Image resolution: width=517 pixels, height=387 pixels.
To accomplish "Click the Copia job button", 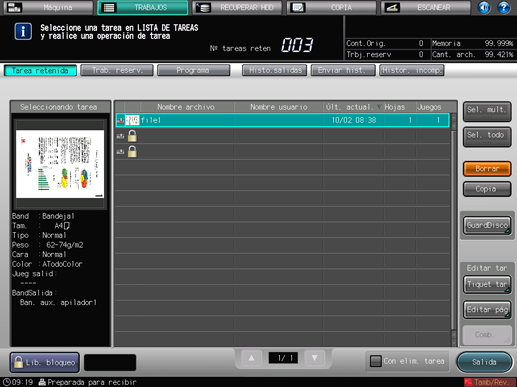I will click(x=487, y=189).
